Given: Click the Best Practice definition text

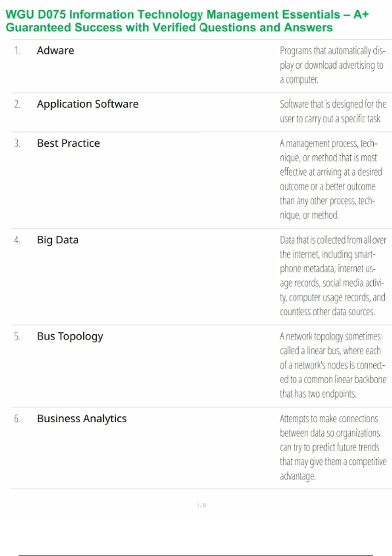Looking at the screenshot, I should pos(330,179).
